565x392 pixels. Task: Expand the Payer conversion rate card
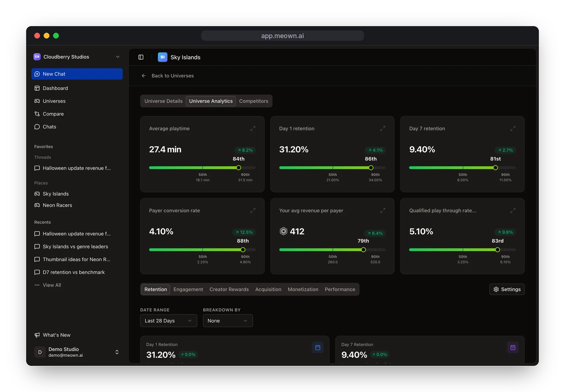253,211
